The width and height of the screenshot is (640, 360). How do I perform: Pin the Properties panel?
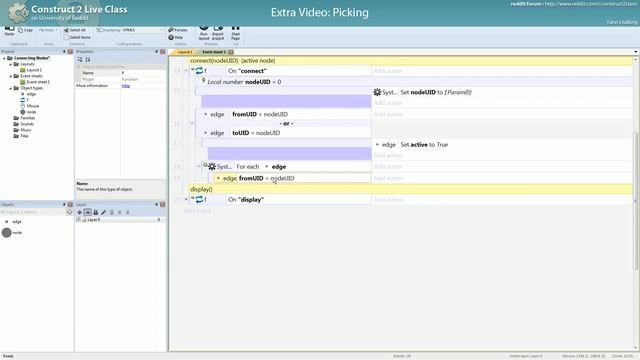[x=156, y=52]
